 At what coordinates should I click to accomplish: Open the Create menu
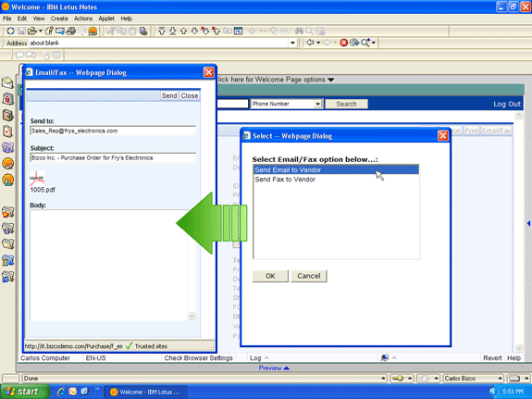59,19
